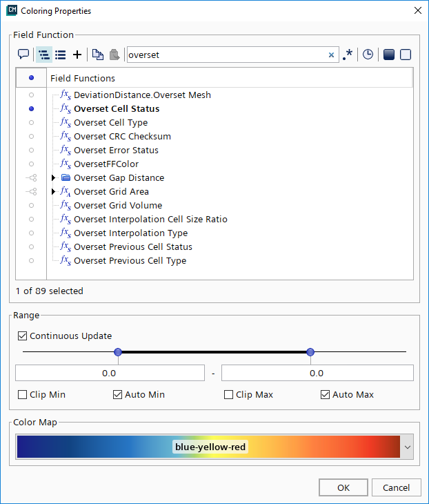Click the copy icon in toolbar
Viewport: 429px width, 504px height.
(97, 55)
